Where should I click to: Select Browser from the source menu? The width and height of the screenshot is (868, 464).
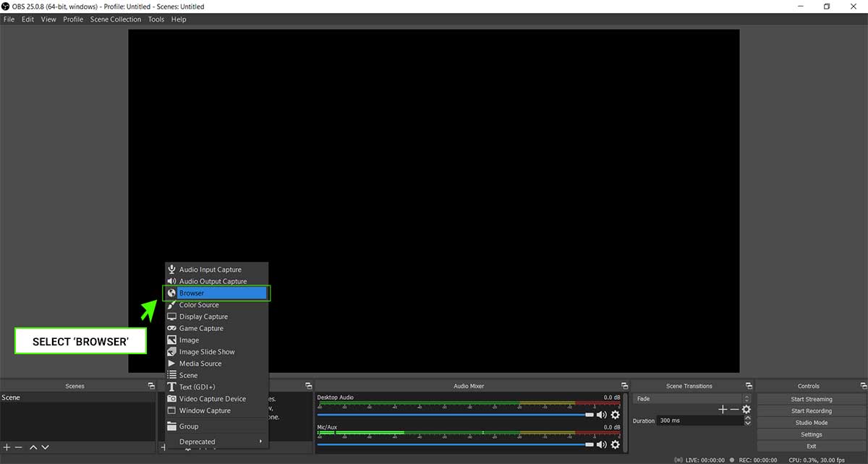click(x=216, y=293)
